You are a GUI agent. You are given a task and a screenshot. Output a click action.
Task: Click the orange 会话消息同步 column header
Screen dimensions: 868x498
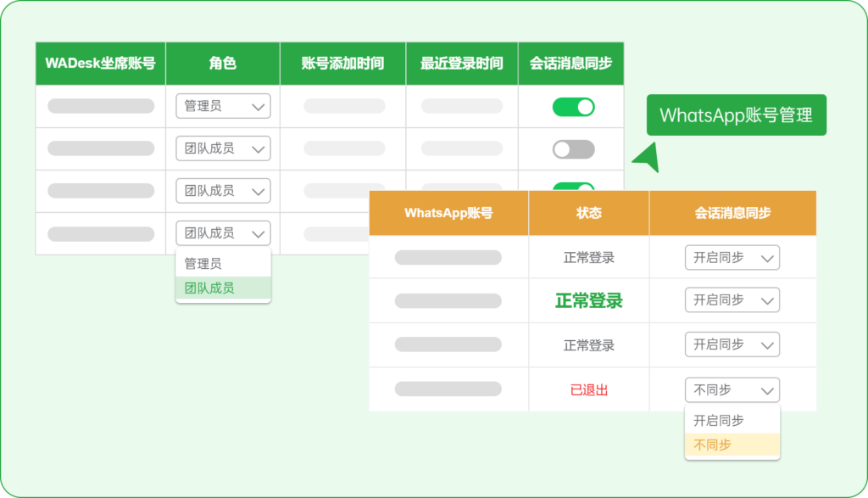(733, 213)
